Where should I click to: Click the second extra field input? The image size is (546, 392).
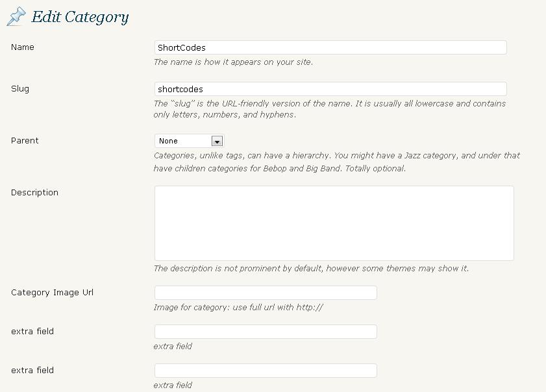(266, 371)
